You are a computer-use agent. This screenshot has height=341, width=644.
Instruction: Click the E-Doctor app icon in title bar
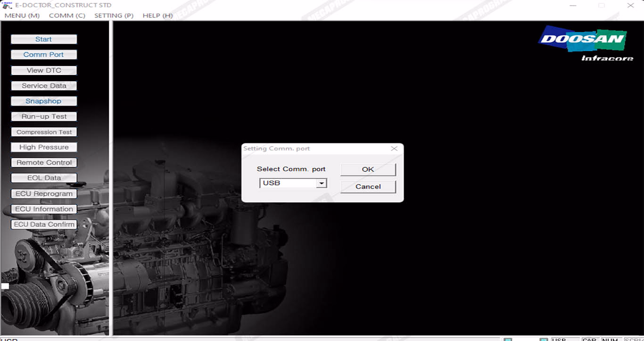[7, 5]
